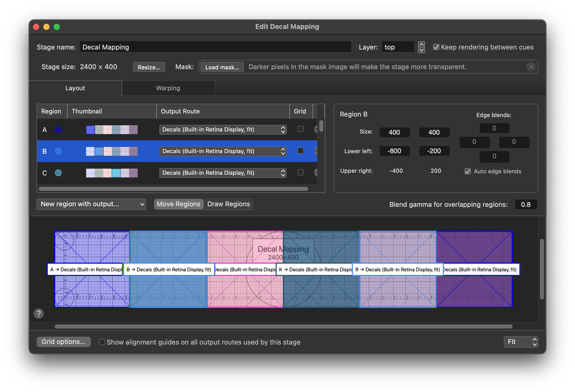Screen dimensions: 575x392
Task: Enable Grid checkbox for Region A
Action: 300,129
